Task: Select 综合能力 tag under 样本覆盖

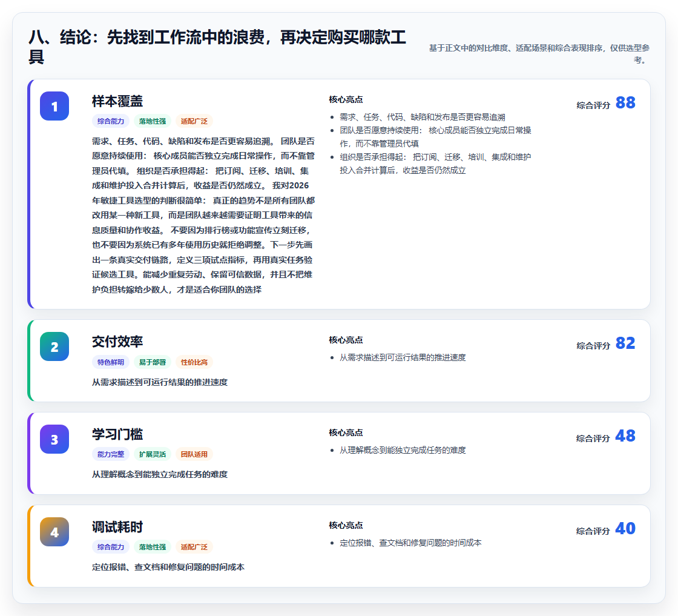Action: pyautogui.click(x=111, y=121)
